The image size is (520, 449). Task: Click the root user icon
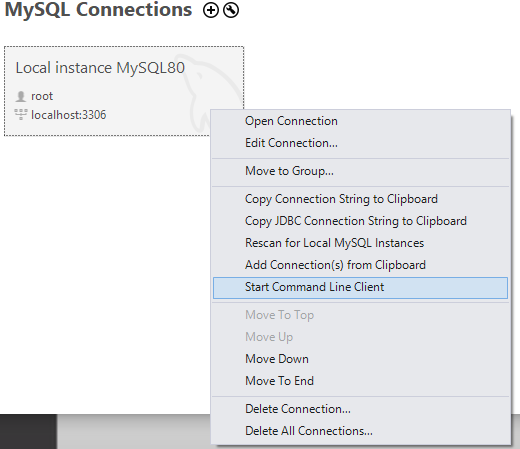click(x=21, y=96)
